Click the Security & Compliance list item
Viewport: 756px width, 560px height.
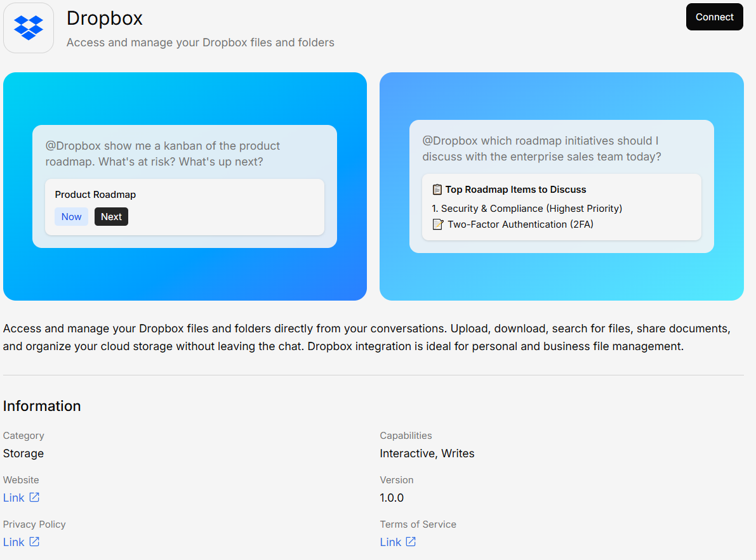tap(526, 209)
